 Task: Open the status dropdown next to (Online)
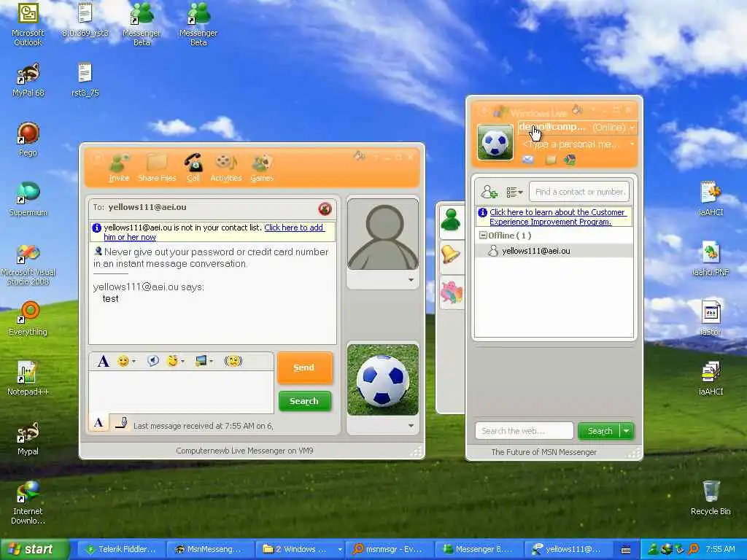click(632, 128)
